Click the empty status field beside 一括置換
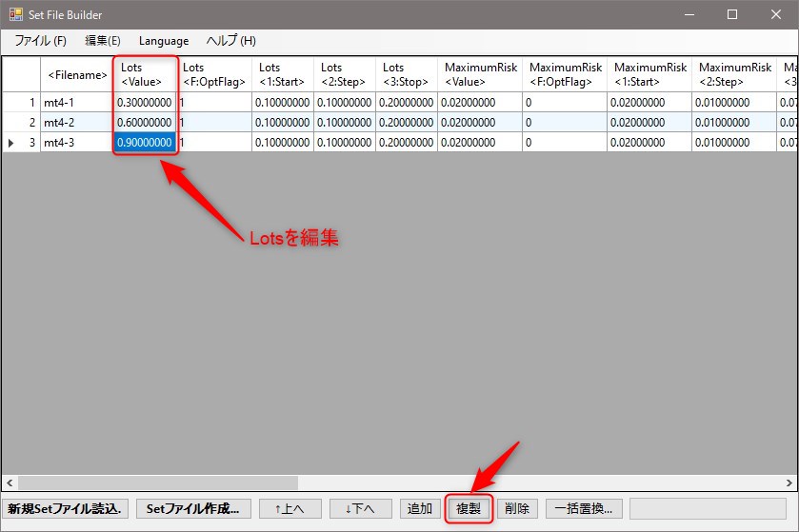The width and height of the screenshot is (799, 532). 708,508
